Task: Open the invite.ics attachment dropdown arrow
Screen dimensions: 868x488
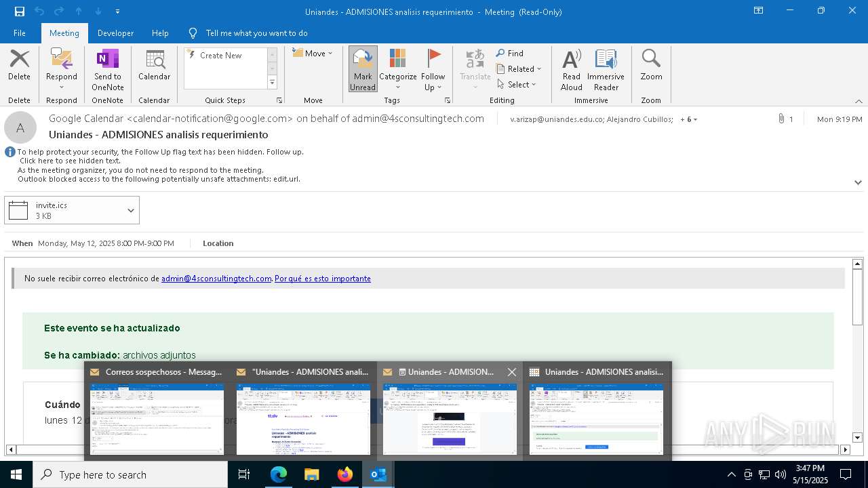Action: (x=131, y=210)
